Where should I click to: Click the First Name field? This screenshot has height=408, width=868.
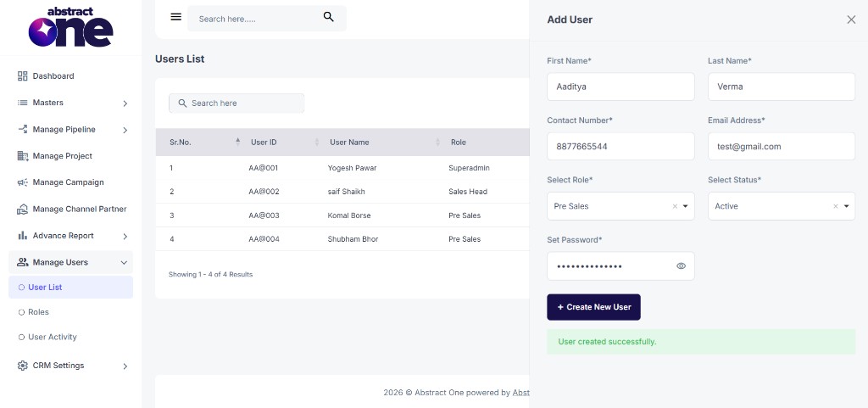tap(620, 87)
